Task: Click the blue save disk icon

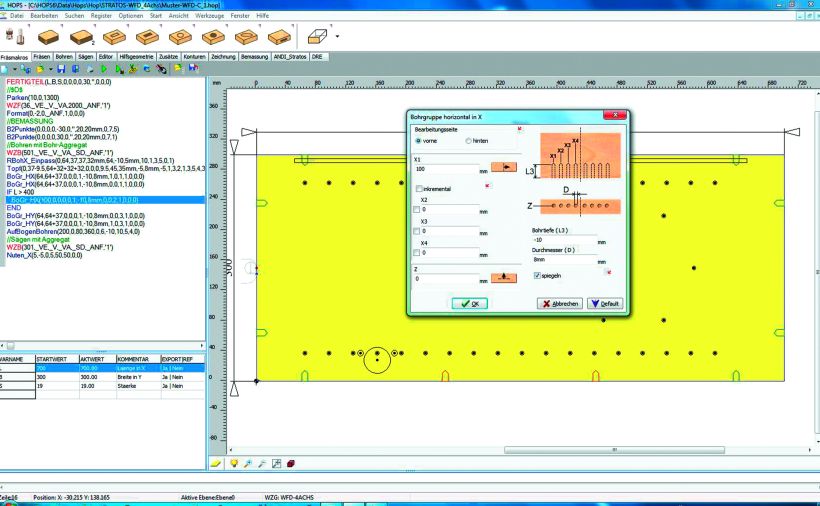Action: [x=61, y=69]
